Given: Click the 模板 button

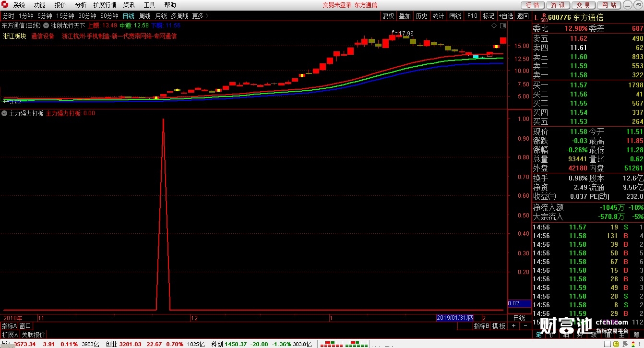Looking at the screenshot, I should pos(499,326).
